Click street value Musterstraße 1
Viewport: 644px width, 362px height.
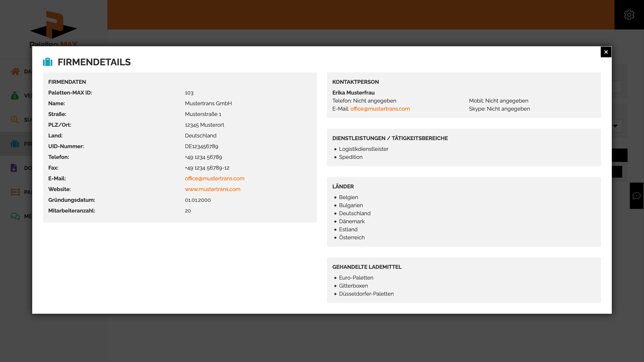[203, 114]
